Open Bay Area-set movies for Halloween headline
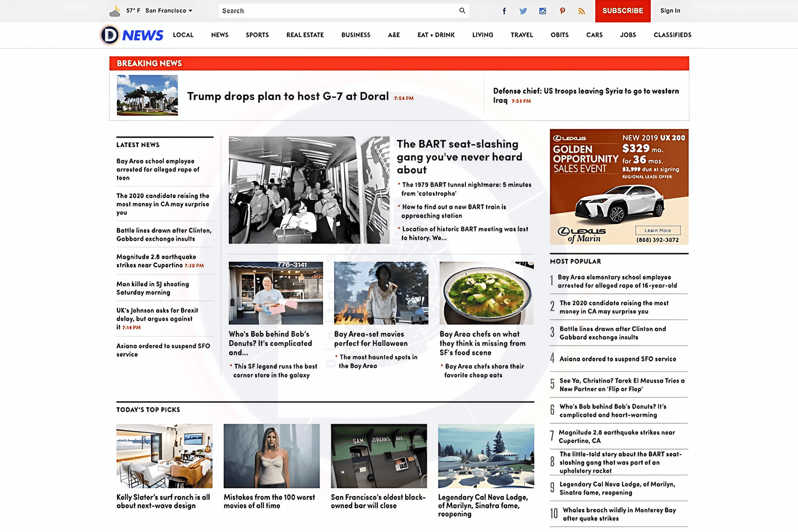 [x=371, y=339]
